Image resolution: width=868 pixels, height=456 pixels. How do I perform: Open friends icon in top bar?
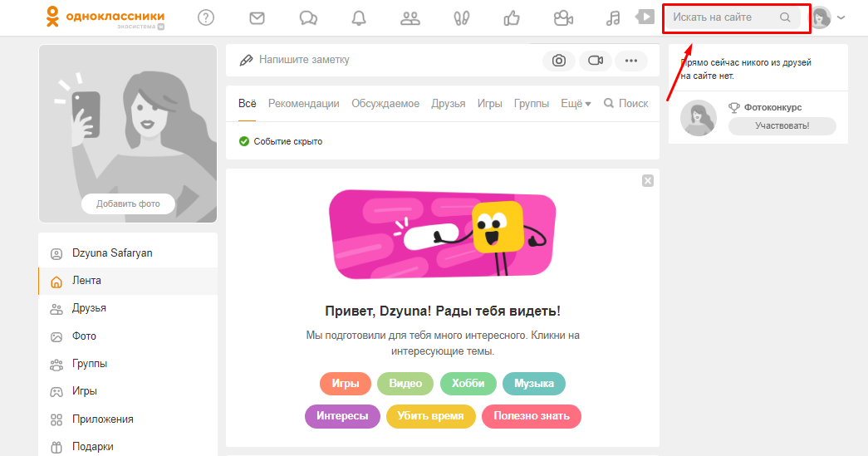coord(410,17)
